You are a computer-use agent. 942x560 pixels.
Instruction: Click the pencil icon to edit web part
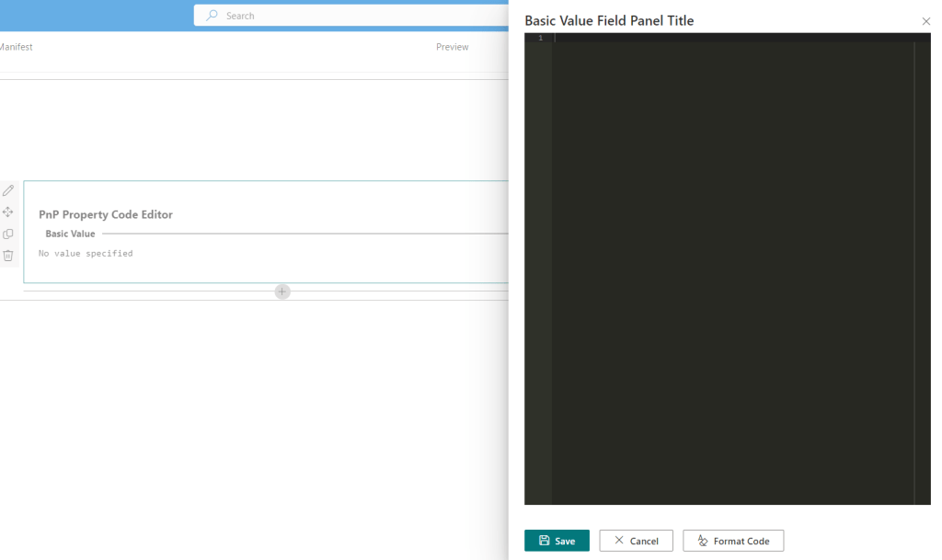8,190
